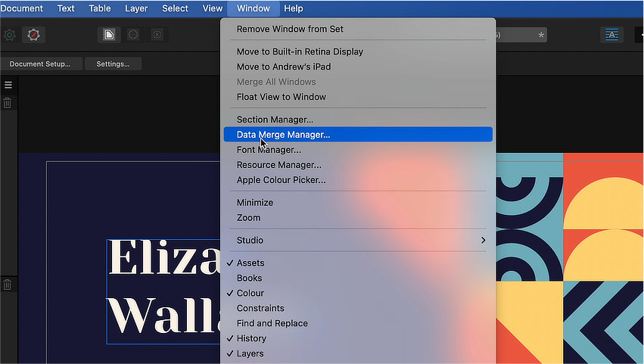Select the page-with-lines toolbar icon
The width and height of the screenshot is (644, 364).
(109, 35)
